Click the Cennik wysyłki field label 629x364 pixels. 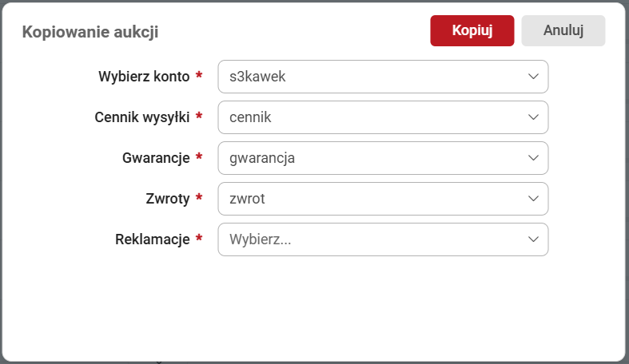[141, 117]
